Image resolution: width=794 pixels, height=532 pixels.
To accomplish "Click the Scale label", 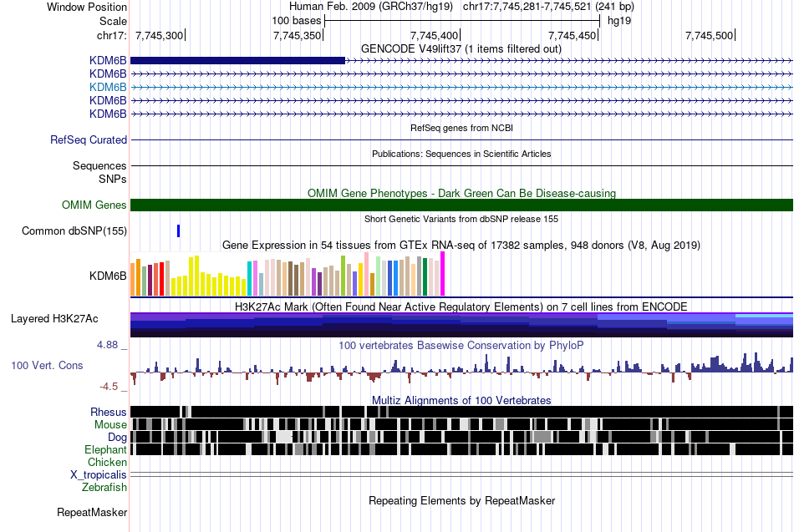I will click(113, 21).
